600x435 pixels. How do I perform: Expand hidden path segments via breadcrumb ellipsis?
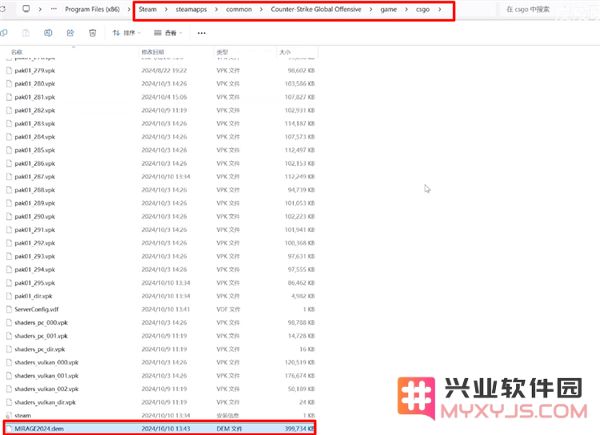click(x=54, y=9)
